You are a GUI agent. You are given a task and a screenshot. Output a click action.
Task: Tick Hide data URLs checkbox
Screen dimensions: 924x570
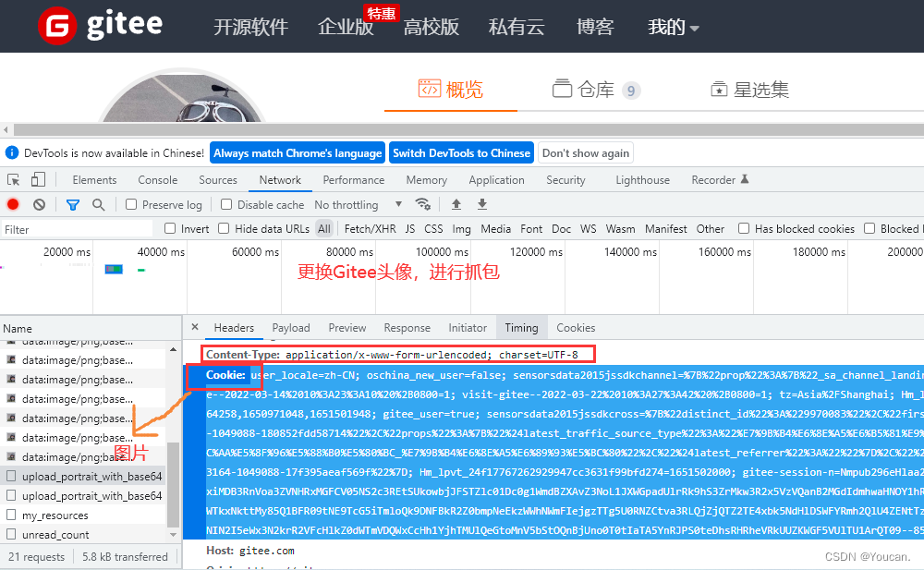point(224,228)
